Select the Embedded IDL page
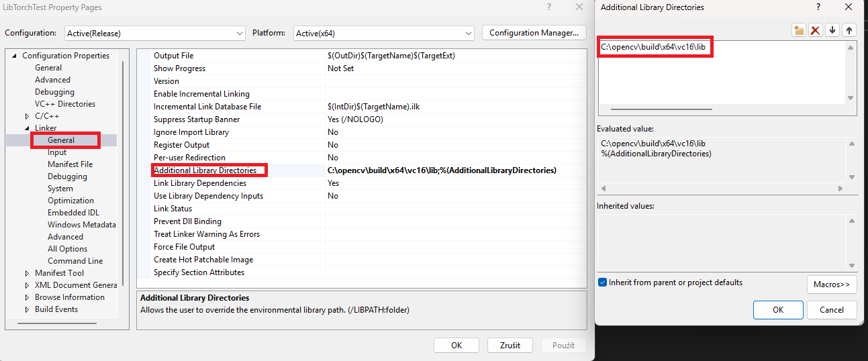 73,213
